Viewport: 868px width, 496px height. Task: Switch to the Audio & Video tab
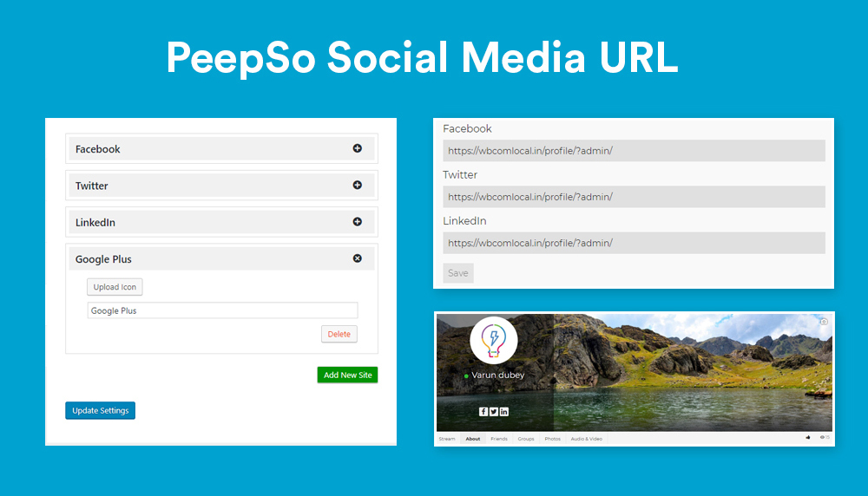586,439
